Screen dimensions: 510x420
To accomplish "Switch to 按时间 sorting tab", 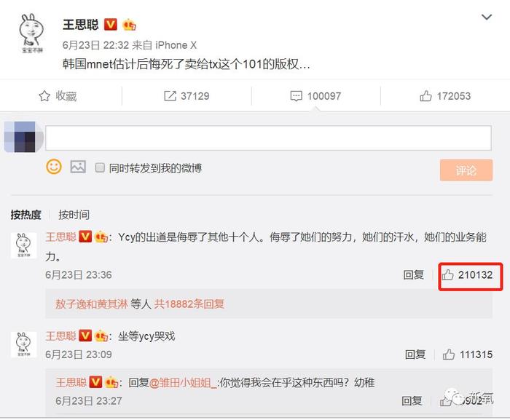I will (x=74, y=215).
